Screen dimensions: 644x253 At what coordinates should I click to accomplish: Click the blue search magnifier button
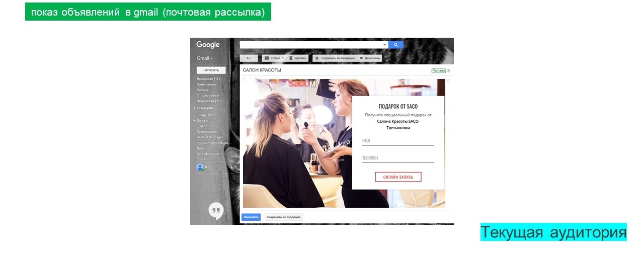coord(395,45)
